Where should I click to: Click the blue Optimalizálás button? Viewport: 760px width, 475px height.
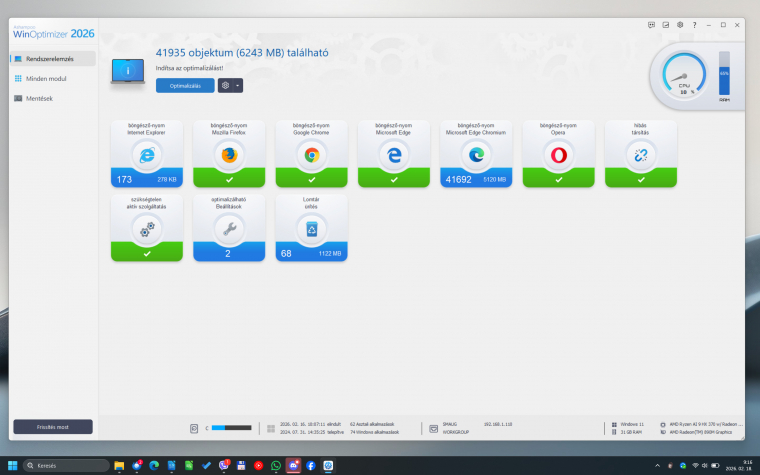pos(185,86)
